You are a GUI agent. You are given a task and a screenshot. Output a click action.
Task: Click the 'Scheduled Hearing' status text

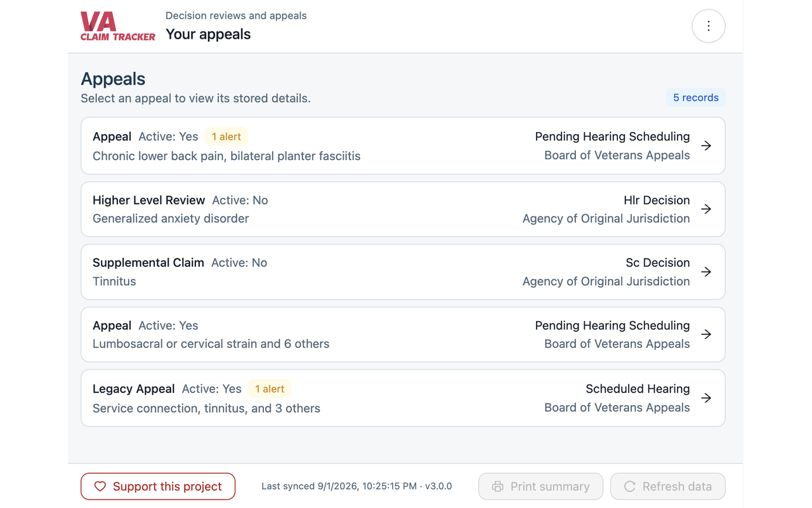tap(638, 389)
